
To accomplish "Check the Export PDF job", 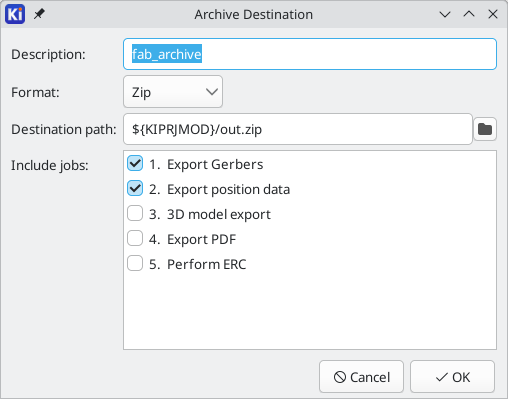I will point(135,238).
